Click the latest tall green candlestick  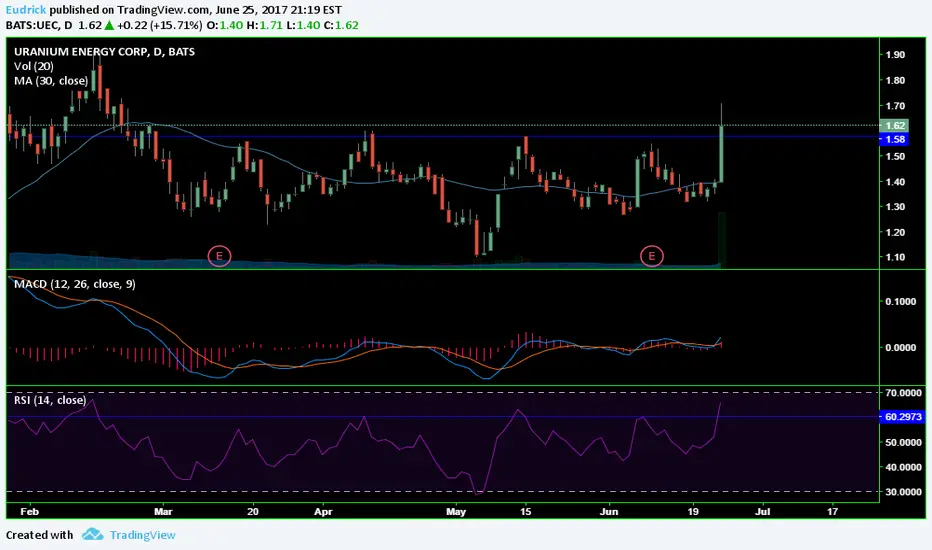[x=721, y=153]
